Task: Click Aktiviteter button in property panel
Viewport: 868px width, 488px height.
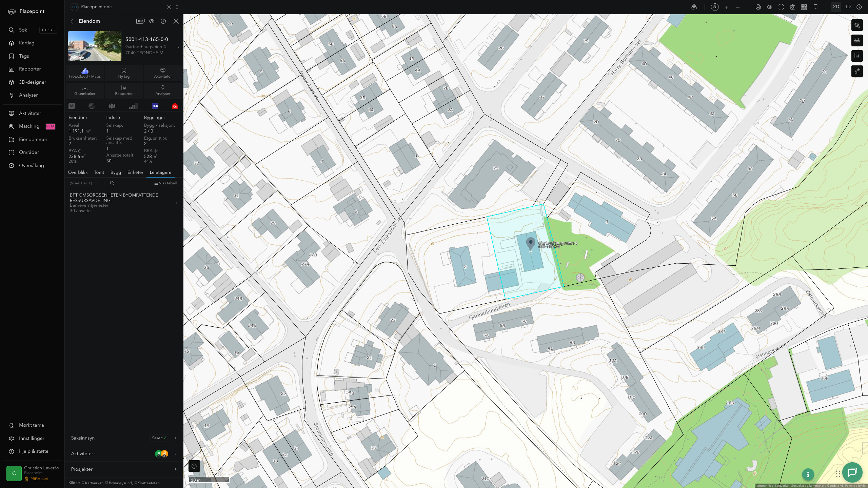Action: [x=163, y=73]
